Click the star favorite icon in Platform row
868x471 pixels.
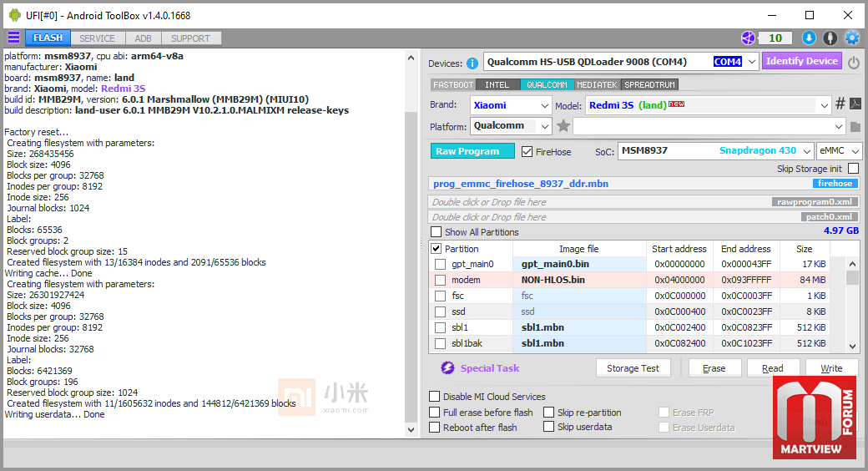(563, 126)
